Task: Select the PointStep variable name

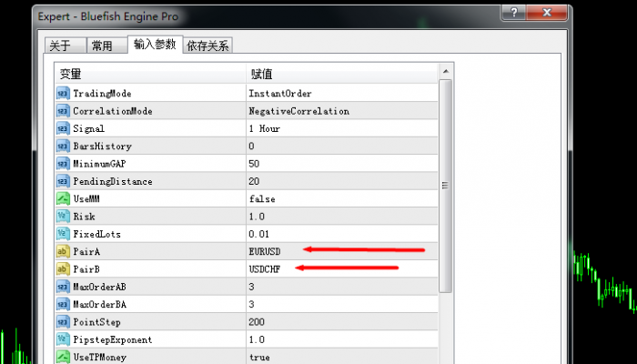Action: tap(96, 322)
